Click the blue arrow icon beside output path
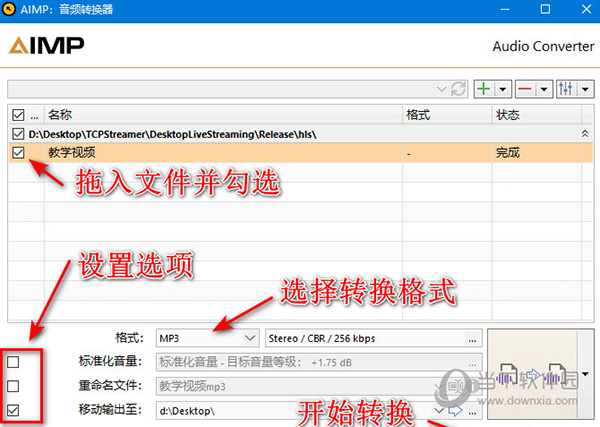This screenshot has height=427, width=600. point(455,411)
